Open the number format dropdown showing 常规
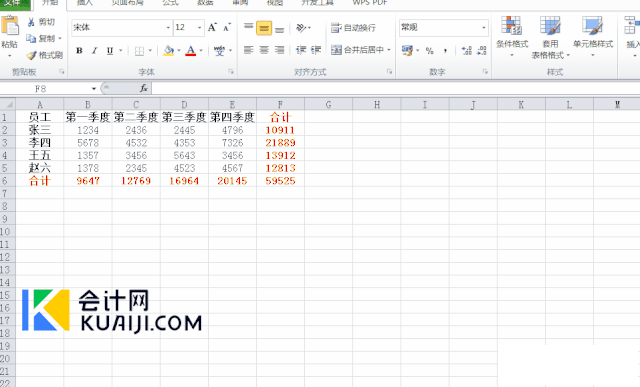Screen dimensions: 640x387 [444, 27]
